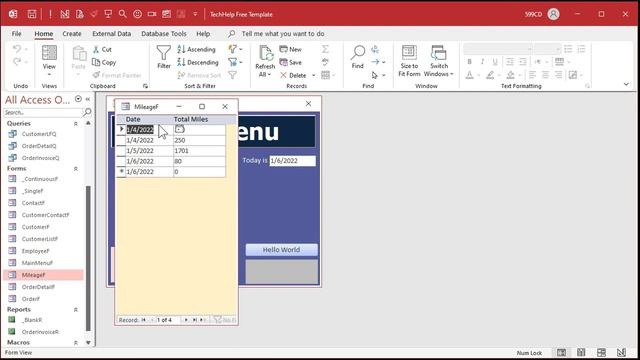
Task: Open the Switch Windows dropdown
Action: point(439,61)
